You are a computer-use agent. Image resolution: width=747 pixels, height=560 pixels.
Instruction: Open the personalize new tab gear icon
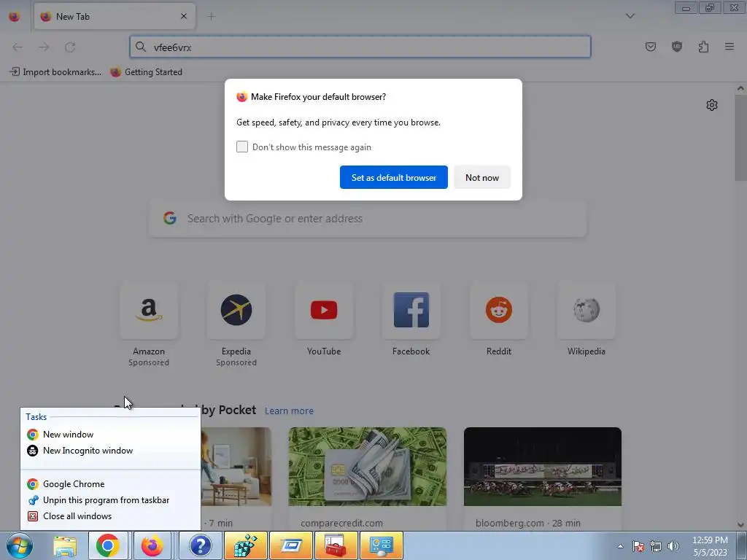712,105
